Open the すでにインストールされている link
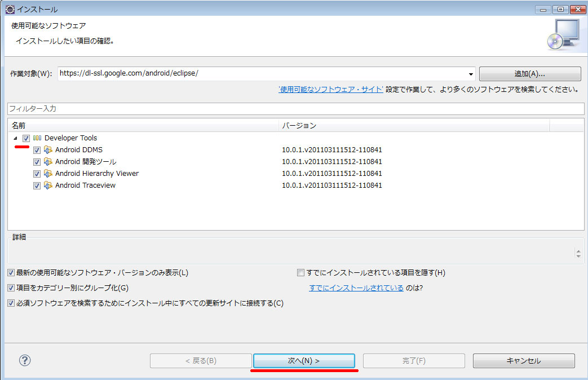The width and height of the screenshot is (588, 380). click(x=356, y=288)
